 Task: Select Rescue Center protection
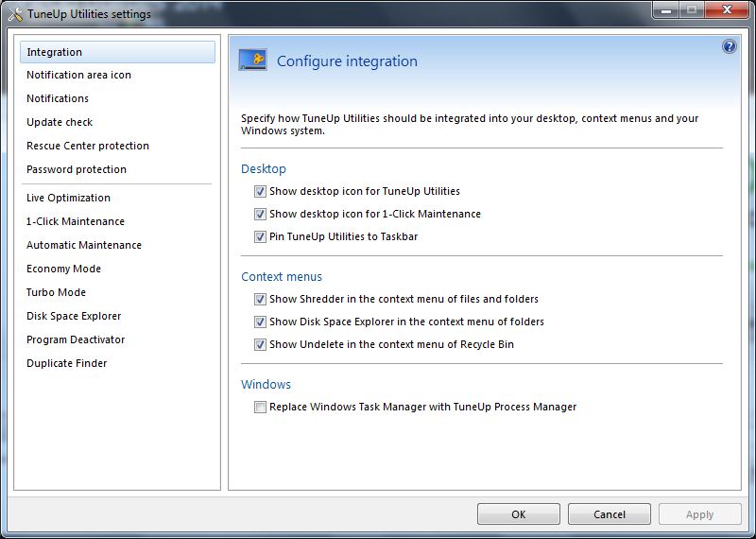point(117,146)
